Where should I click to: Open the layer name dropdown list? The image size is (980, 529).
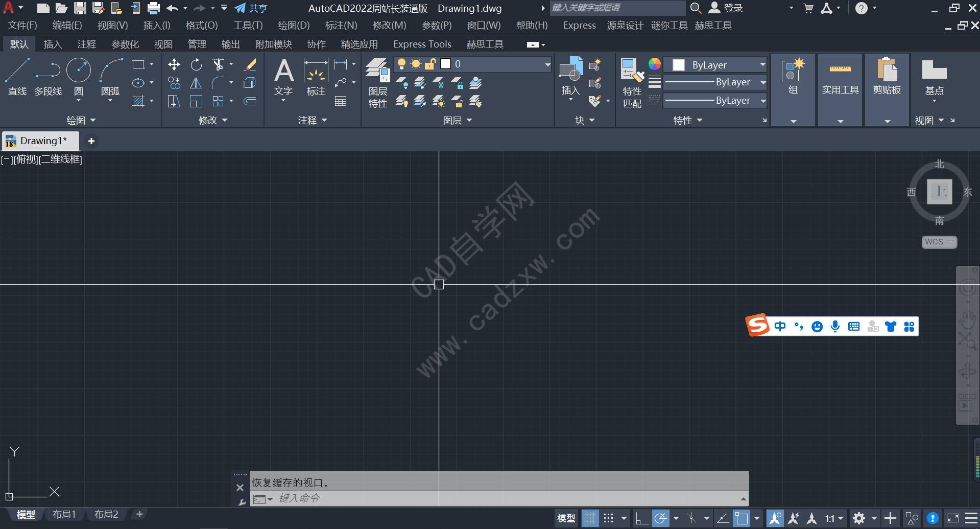point(547,64)
